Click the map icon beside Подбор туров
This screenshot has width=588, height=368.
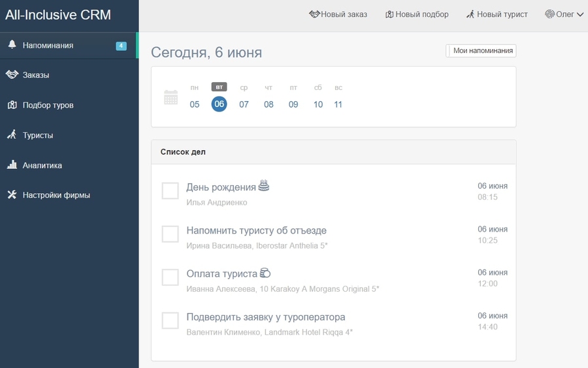pyautogui.click(x=12, y=105)
